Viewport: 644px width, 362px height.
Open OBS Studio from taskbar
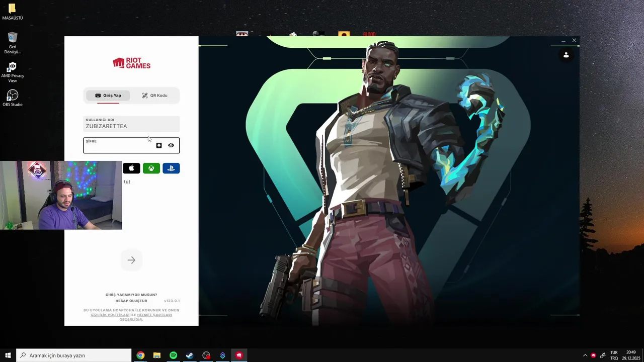[x=206, y=355]
